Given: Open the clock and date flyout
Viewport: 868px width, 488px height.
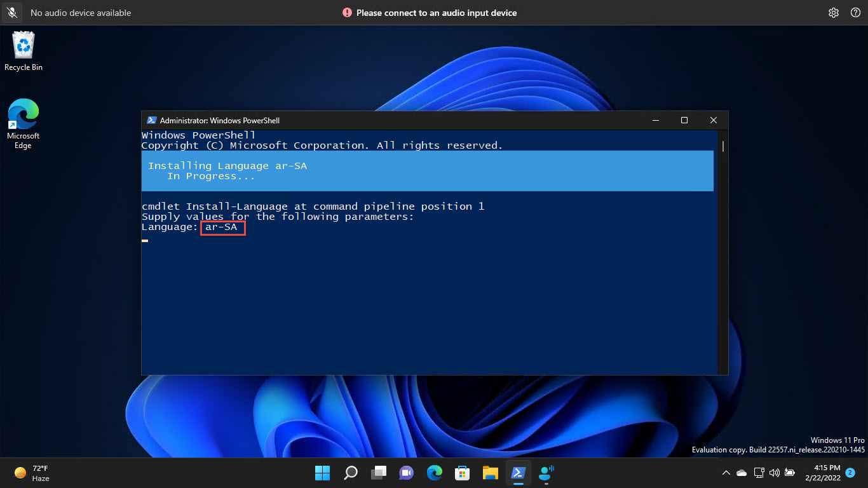Looking at the screenshot, I should tap(822, 473).
